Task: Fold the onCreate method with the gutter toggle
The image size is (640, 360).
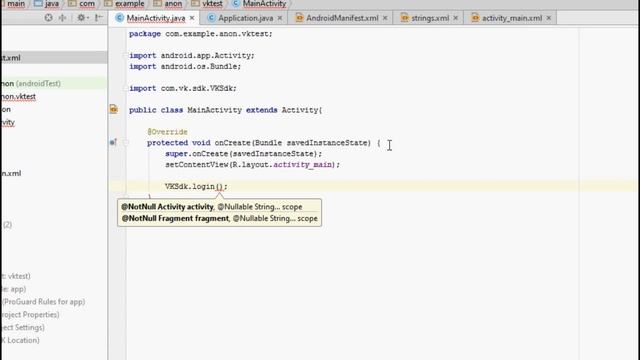Action: [126, 142]
